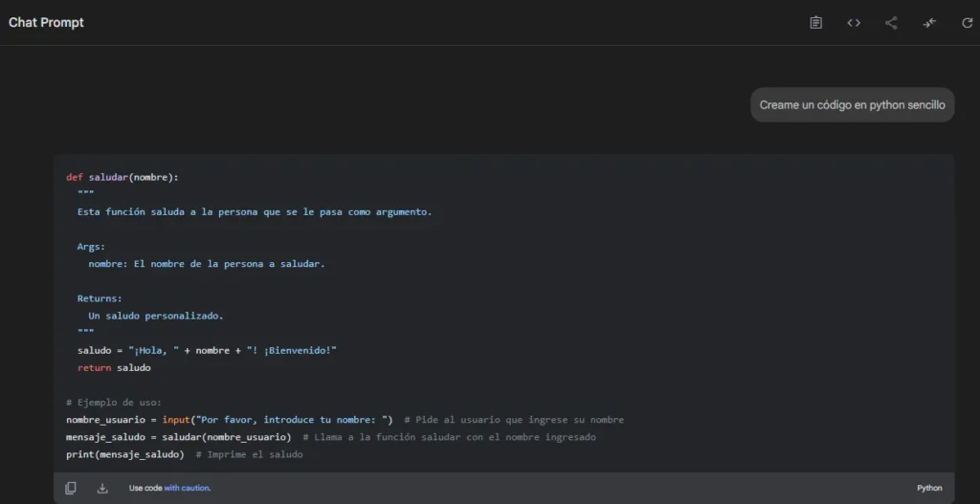Viewport: 980px width, 504px height.
Task: Click the 'print(mensaje_saludo)' code
Action: (x=125, y=454)
